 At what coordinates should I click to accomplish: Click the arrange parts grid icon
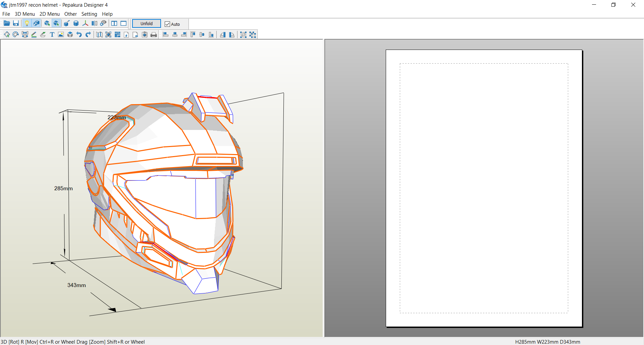pos(117,34)
